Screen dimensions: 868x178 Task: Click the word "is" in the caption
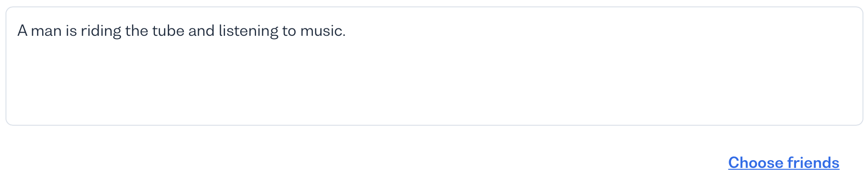(71, 31)
